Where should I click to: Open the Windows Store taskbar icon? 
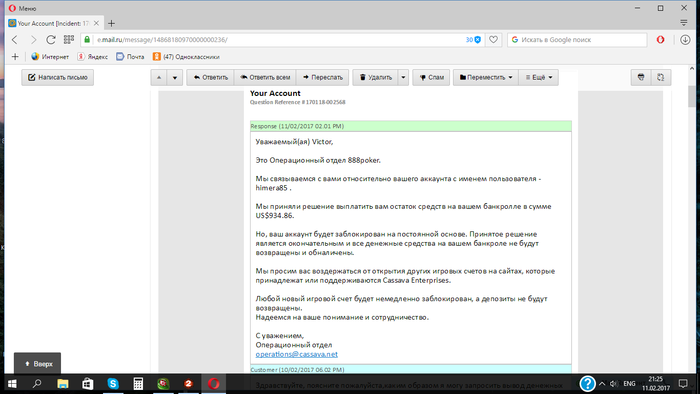[x=88, y=384]
